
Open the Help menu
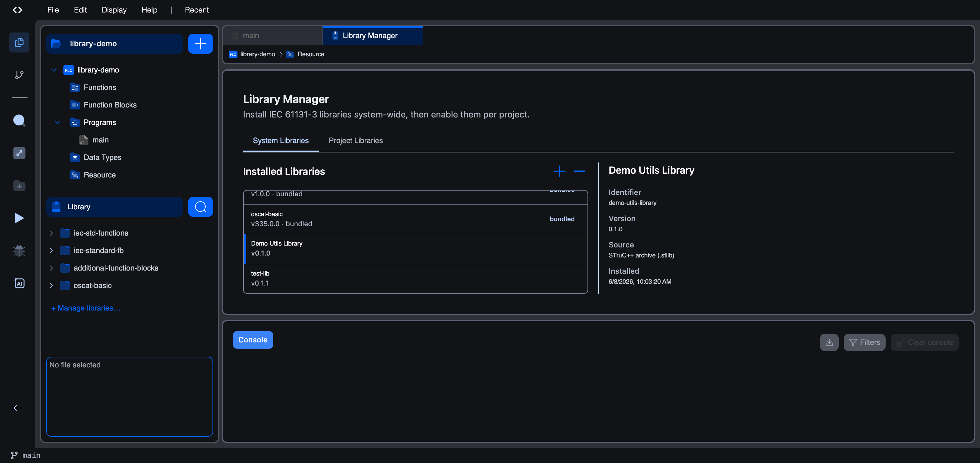pos(149,10)
